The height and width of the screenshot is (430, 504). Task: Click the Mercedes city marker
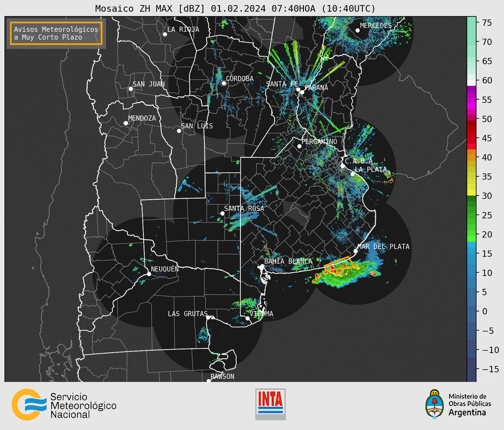point(358,31)
